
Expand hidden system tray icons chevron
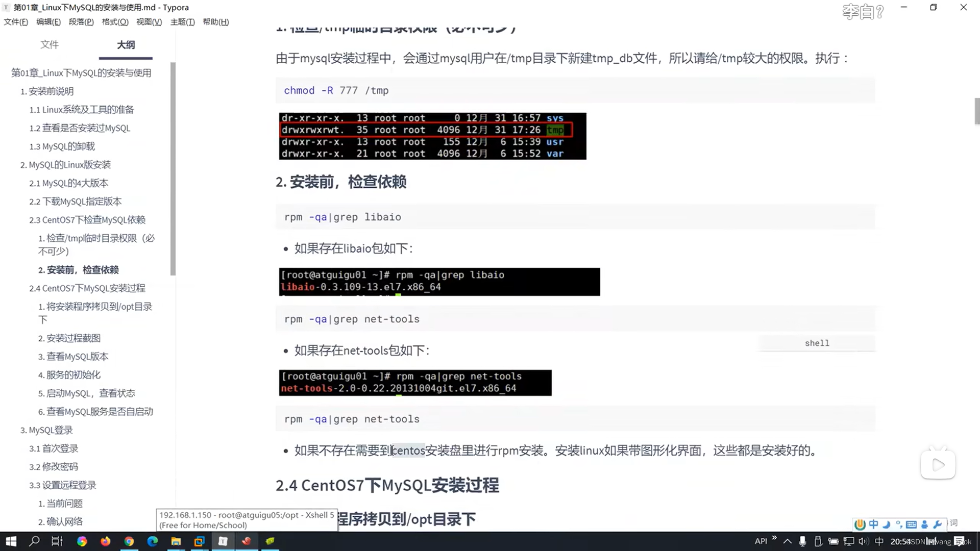(x=788, y=541)
